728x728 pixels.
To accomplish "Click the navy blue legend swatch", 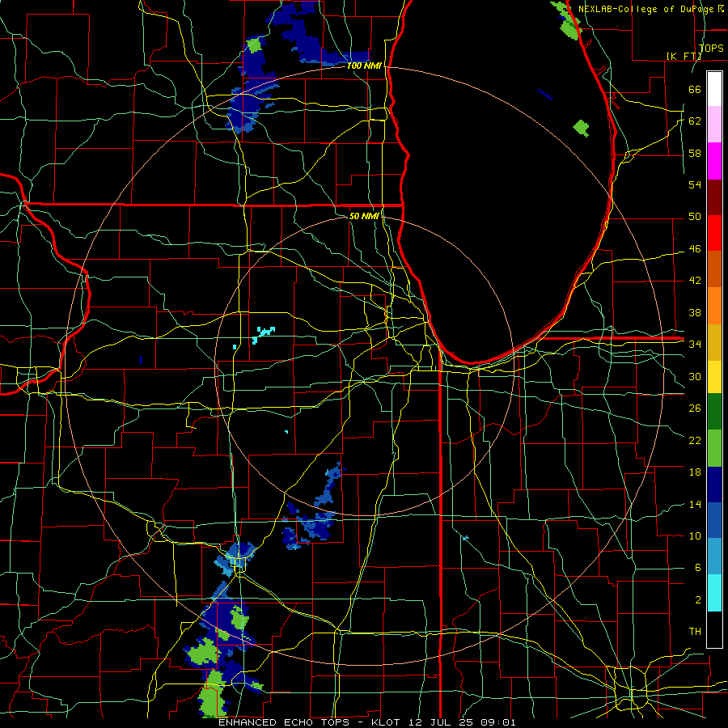I will click(714, 485).
